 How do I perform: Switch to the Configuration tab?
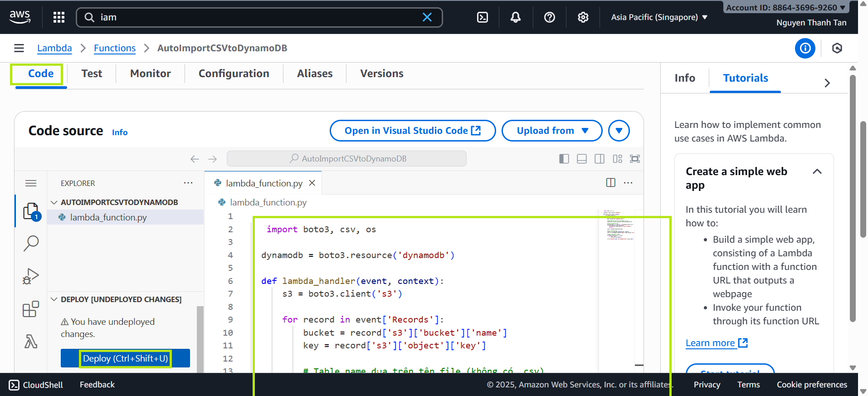pos(234,73)
